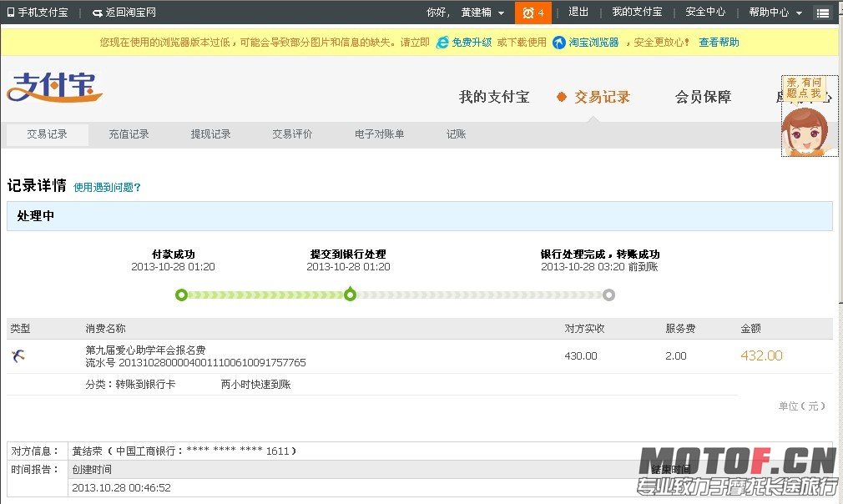
Task: Click 退出 to log out
Action: 578,12
